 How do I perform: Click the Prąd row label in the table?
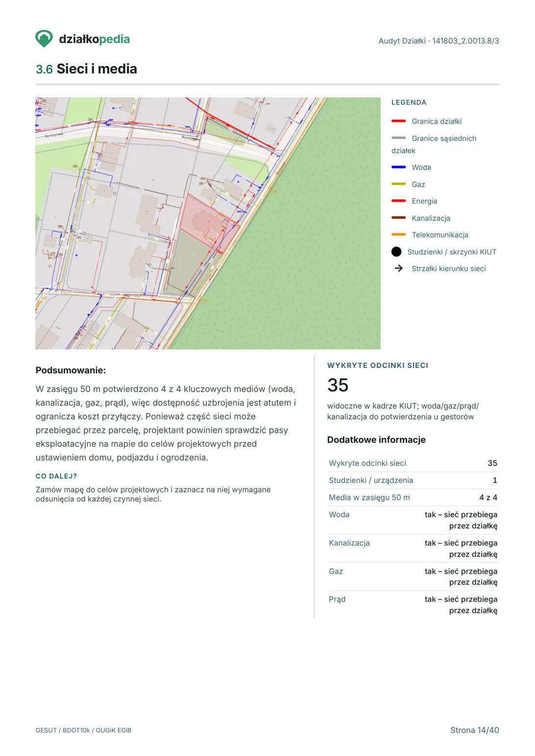pos(337,599)
